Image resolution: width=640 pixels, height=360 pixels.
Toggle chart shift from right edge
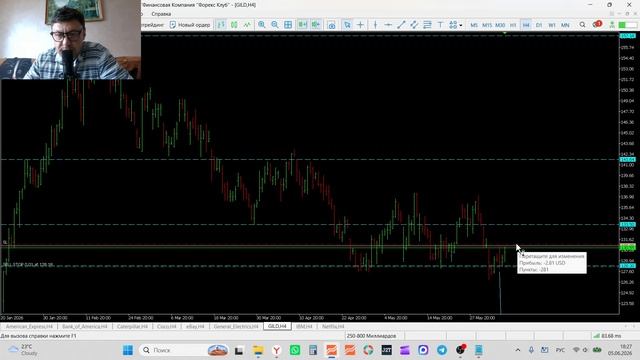pos(316,25)
